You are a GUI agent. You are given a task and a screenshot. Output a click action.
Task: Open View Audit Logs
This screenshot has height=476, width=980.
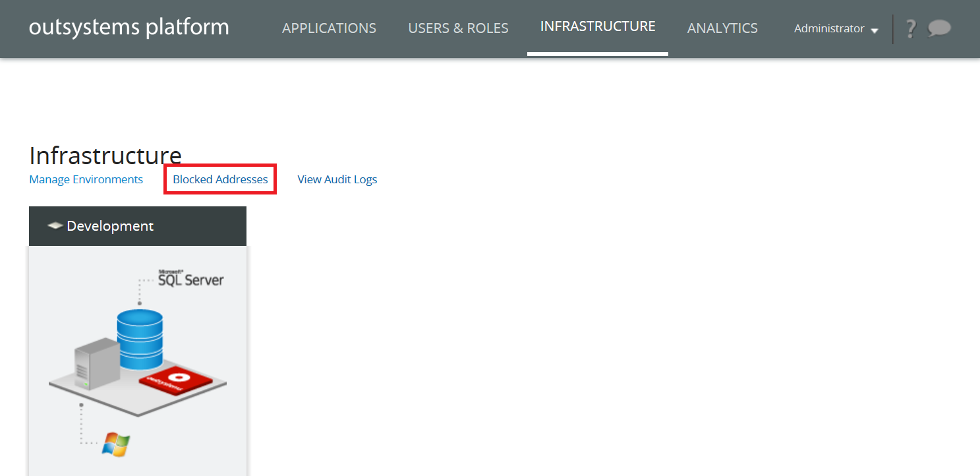pyautogui.click(x=337, y=179)
